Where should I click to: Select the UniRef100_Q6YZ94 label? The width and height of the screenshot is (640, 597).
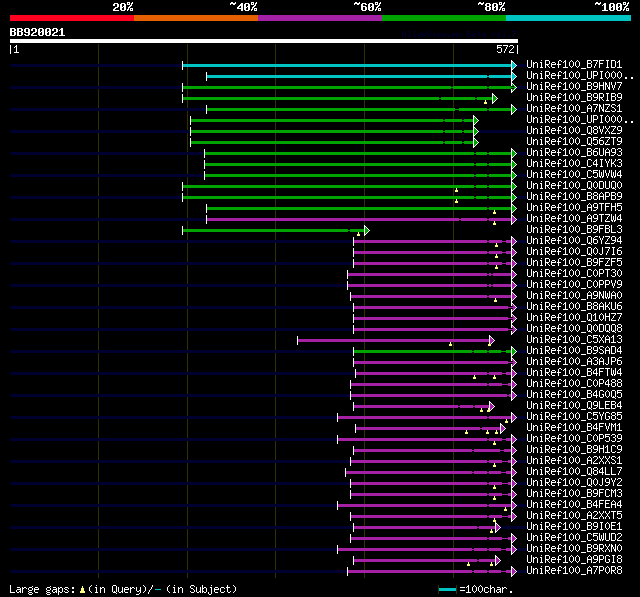click(x=574, y=241)
